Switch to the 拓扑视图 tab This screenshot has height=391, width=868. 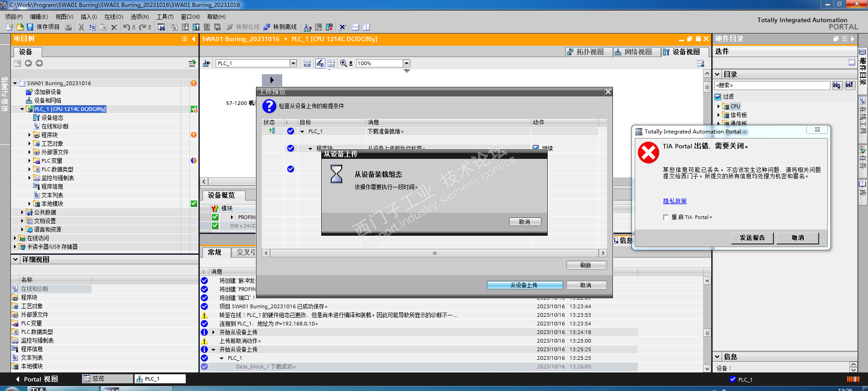pyautogui.click(x=589, y=52)
